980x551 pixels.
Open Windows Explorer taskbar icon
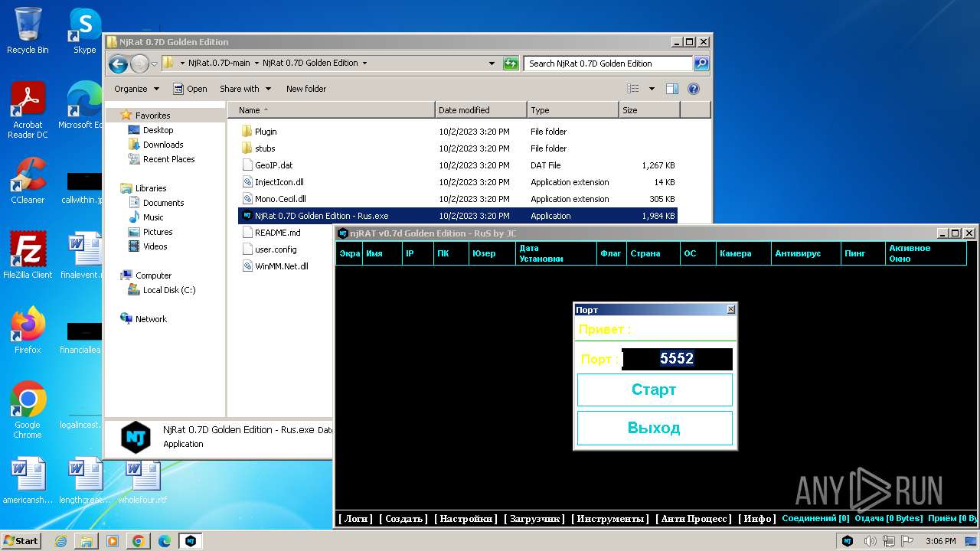pyautogui.click(x=87, y=541)
